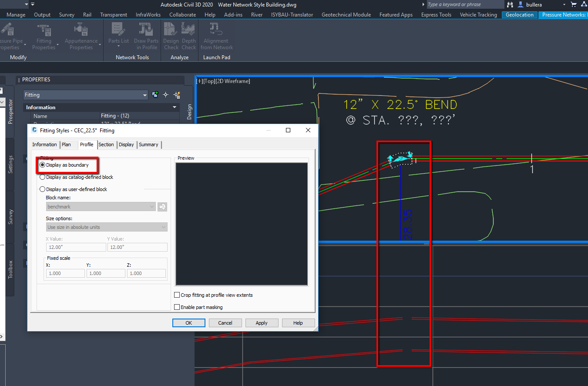
Task: Open the Design tab of Properties palette
Action: point(189,112)
